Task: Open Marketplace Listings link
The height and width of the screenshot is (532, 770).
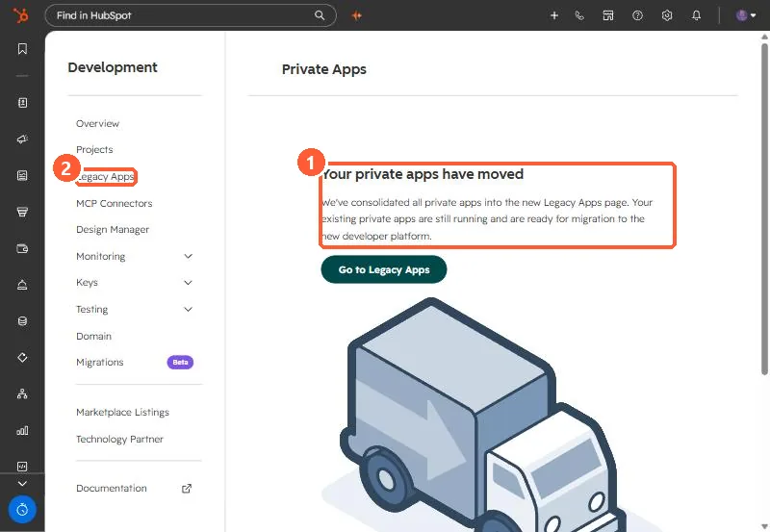Action: [122, 413]
